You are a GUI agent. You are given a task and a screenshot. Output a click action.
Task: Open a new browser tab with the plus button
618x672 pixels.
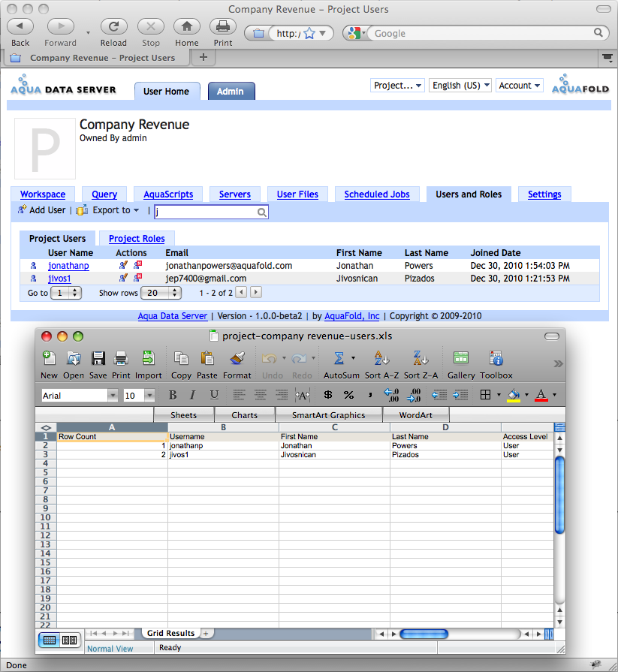(203, 57)
